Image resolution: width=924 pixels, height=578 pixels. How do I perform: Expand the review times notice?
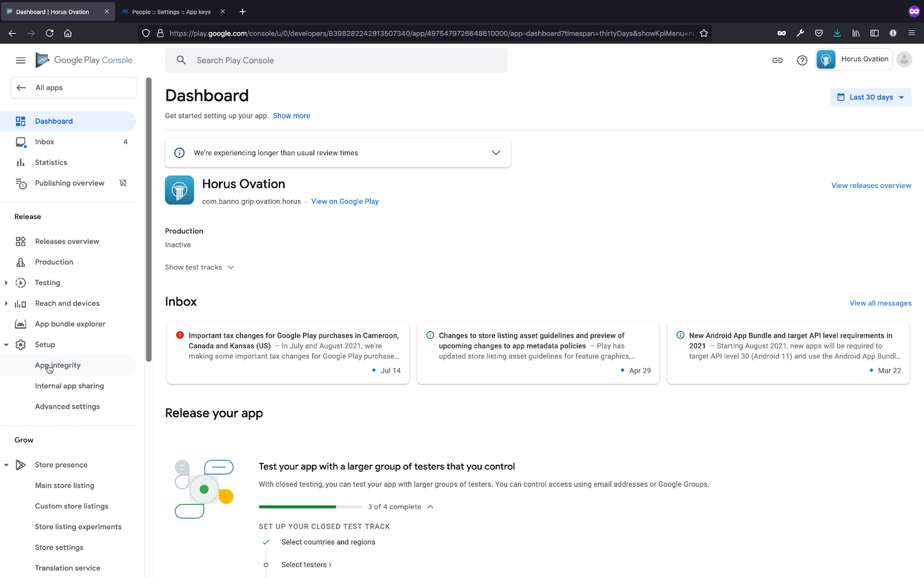[x=495, y=153]
